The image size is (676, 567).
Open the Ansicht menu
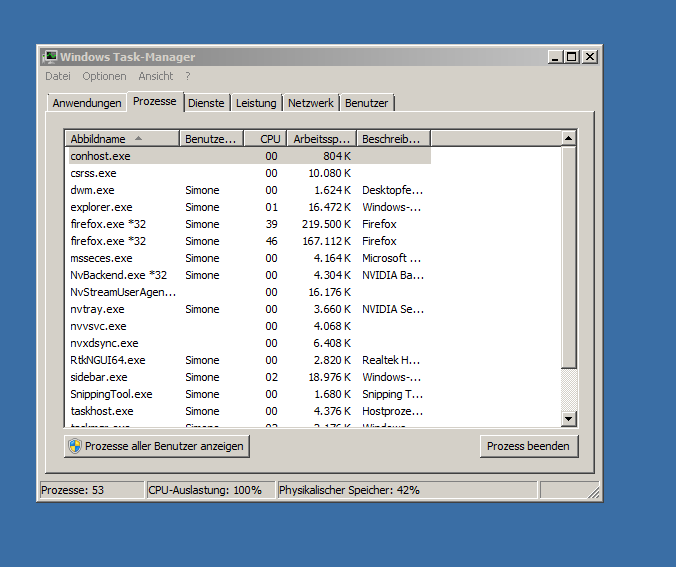pyautogui.click(x=156, y=76)
